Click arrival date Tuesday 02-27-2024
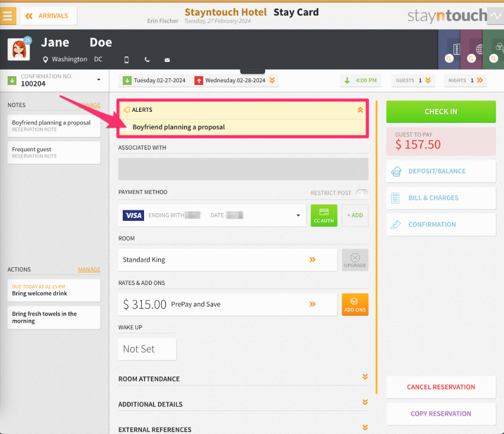 pyautogui.click(x=159, y=81)
